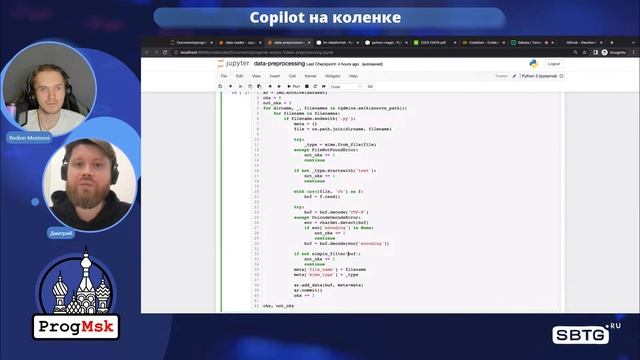Open a new browser tab
This screenshot has width=640, height=360.
pos(611,42)
